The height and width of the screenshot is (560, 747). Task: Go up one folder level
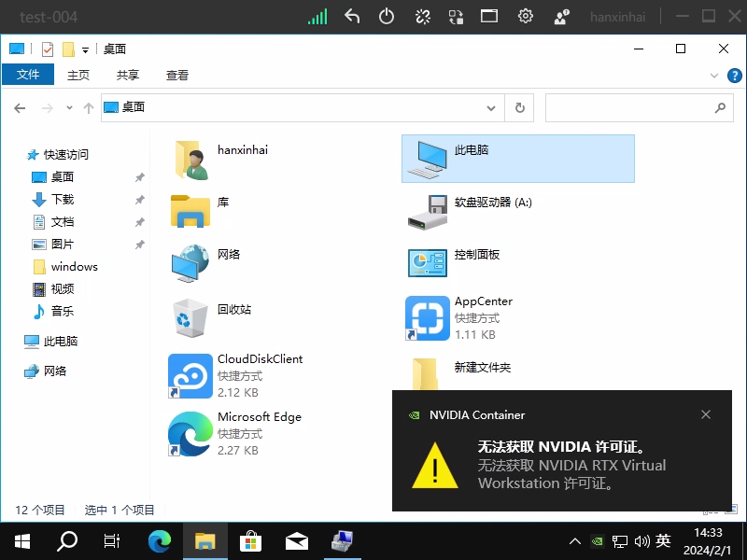point(88,108)
